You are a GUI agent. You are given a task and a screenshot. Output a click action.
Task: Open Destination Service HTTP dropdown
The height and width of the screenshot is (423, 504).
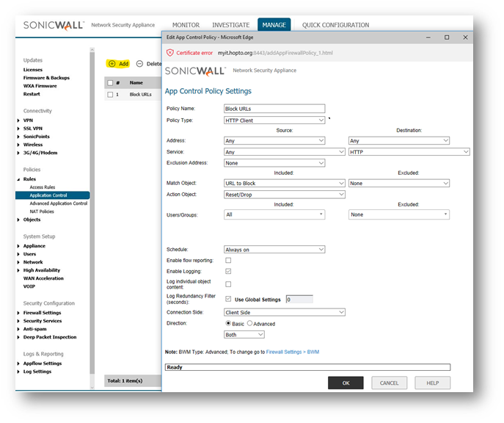409,152
